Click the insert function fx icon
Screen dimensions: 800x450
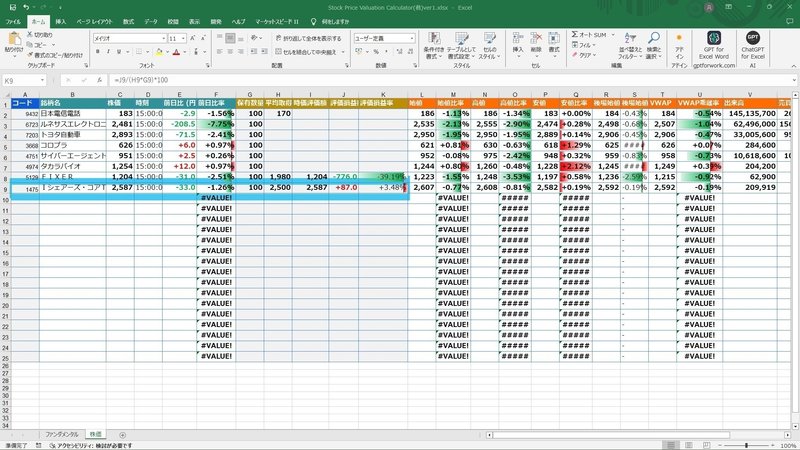[99, 80]
